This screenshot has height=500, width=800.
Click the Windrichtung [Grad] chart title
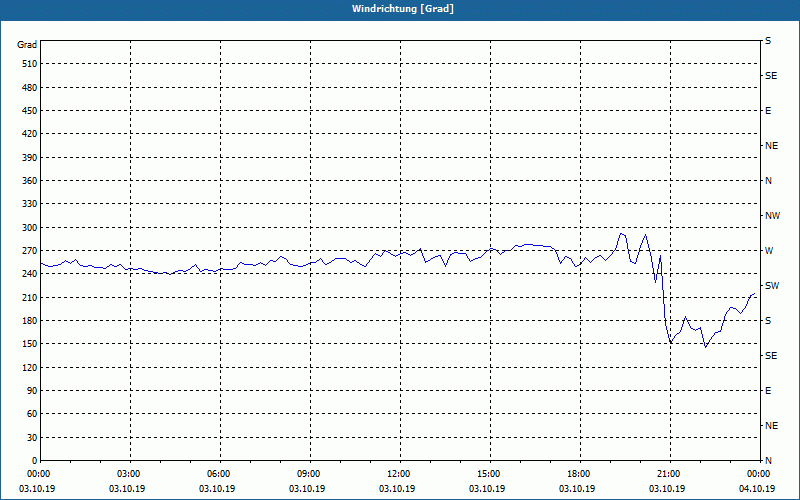pyautogui.click(x=403, y=9)
